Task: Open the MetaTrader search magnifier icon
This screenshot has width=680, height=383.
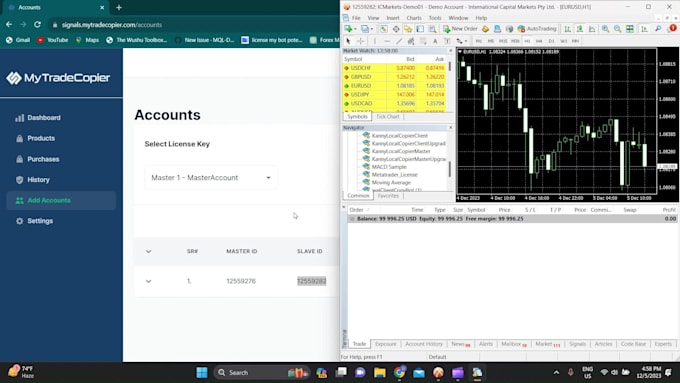Action: click(658, 29)
